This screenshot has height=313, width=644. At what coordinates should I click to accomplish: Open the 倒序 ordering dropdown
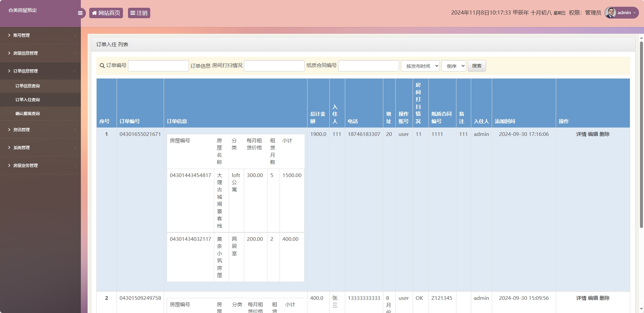pos(453,66)
